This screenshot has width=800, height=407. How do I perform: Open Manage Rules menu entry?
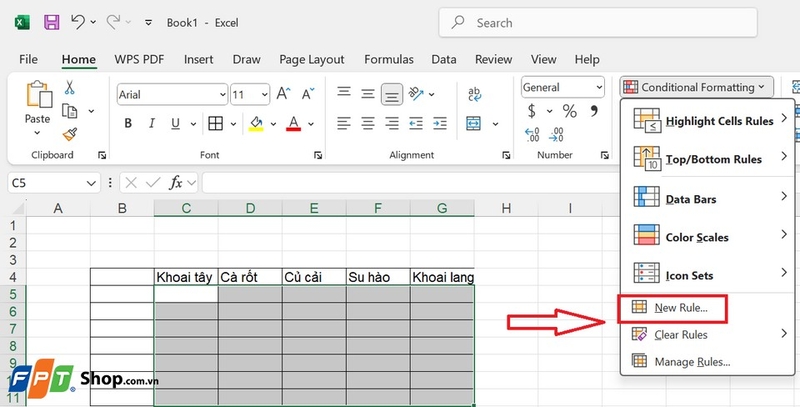click(x=682, y=362)
